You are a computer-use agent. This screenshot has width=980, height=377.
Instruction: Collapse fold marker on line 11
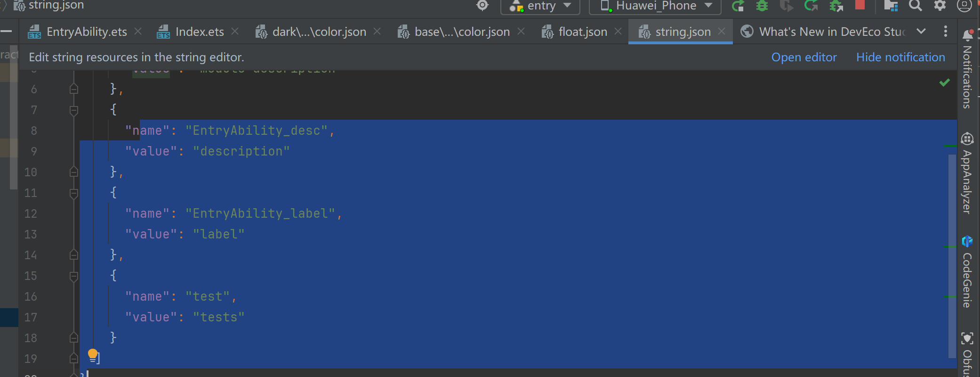(x=74, y=193)
